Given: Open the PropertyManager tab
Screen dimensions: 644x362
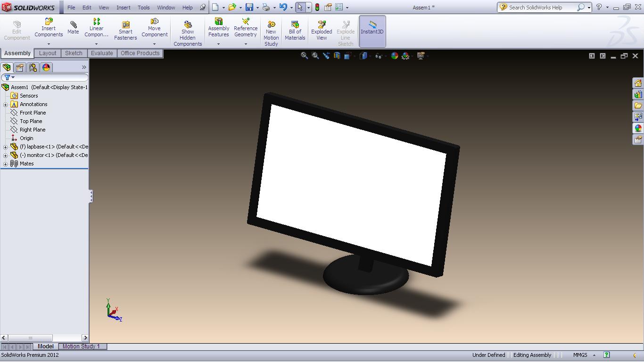Looking at the screenshot, I should pyautogui.click(x=20, y=67).
